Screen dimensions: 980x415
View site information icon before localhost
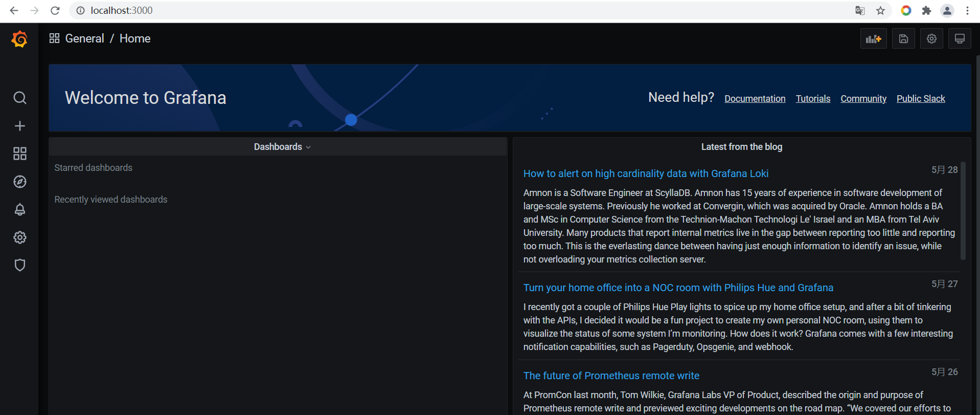pyautogui.click(x=80, y=10)
